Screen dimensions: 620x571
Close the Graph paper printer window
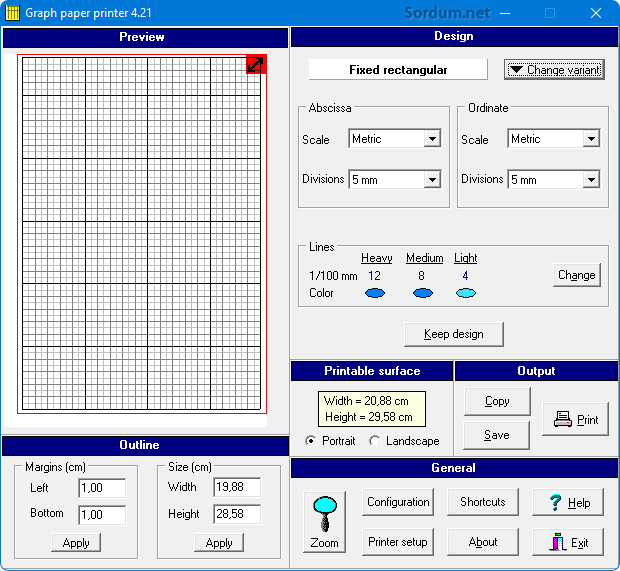coord(596,13)
